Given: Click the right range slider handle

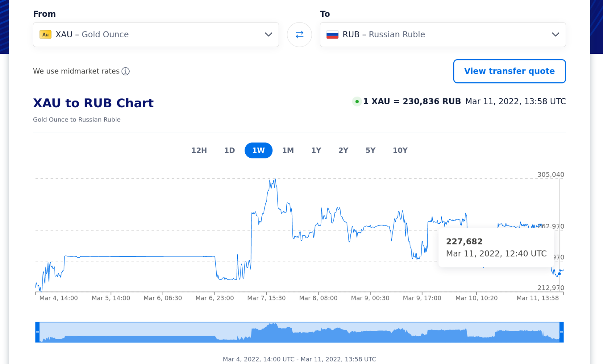Looking at the screenshot, I should click(x=561, y=332).
